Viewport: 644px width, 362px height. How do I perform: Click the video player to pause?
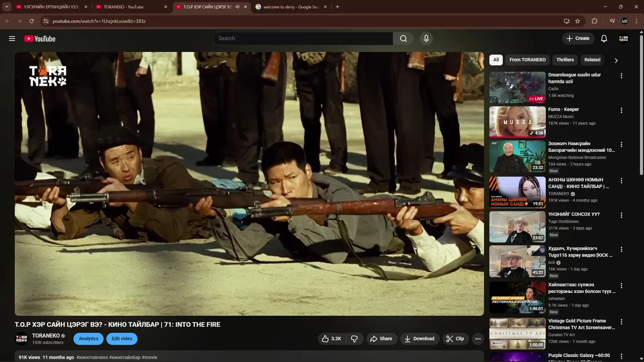249,184
